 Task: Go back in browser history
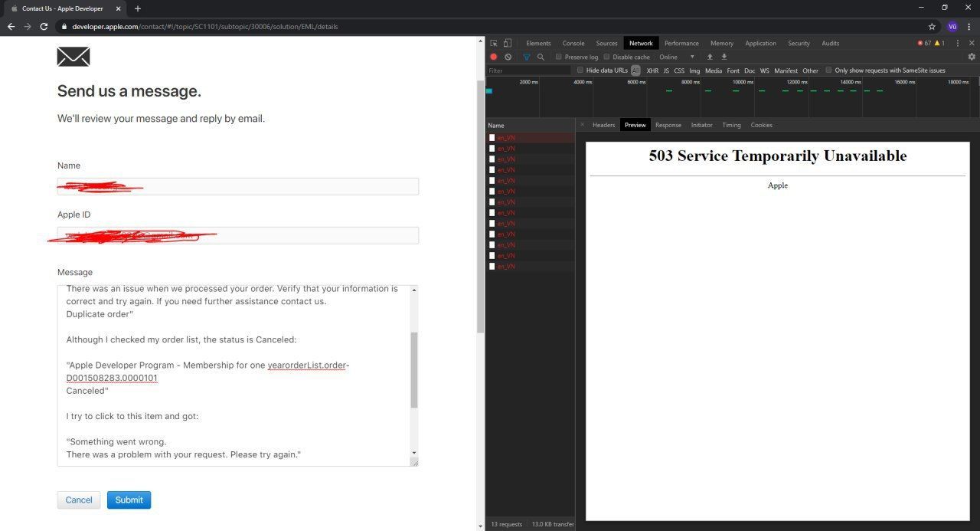pyautogui.click(x=11, y=26)
